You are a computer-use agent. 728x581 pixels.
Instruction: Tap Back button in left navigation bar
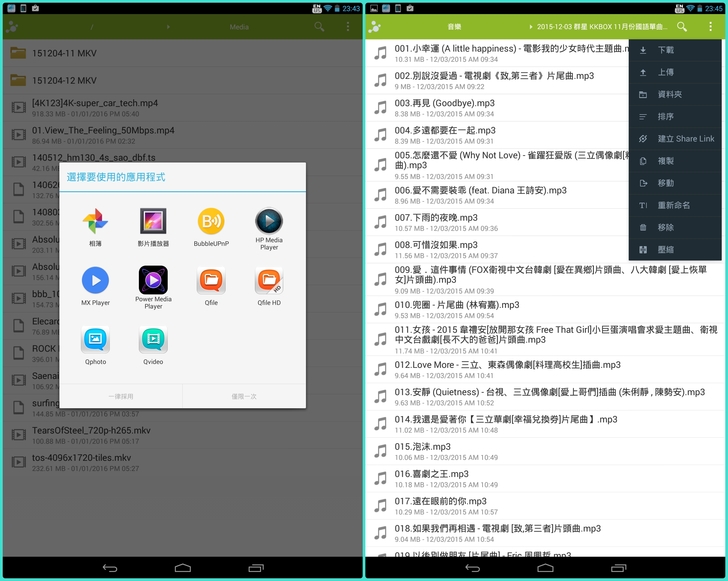(110, 568)
